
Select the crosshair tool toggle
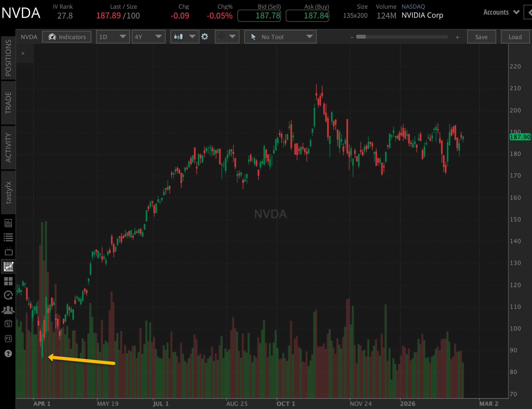(x=227, y=37)
